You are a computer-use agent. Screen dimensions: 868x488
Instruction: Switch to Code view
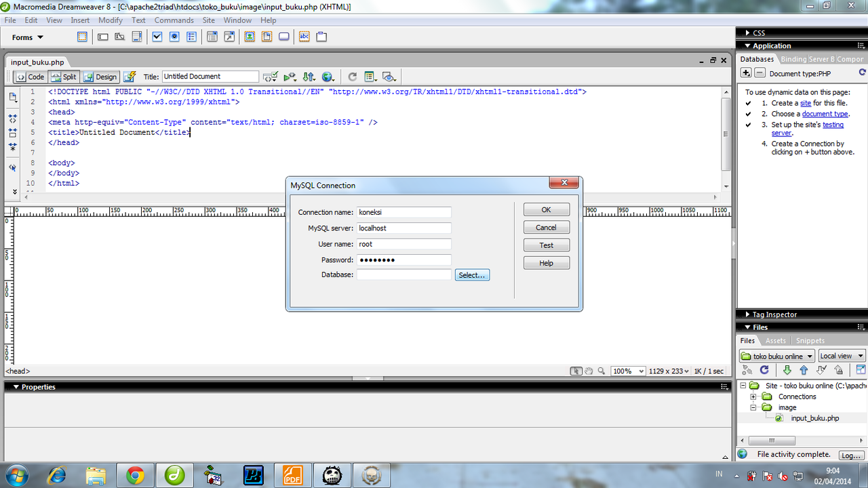coord(30,77)
